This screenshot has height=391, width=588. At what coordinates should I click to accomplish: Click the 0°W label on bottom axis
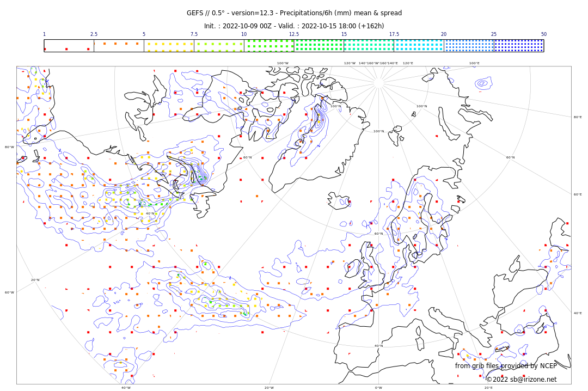click(378, 388)
